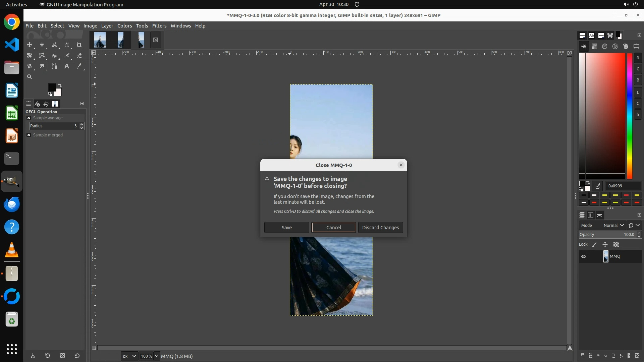Select the Eraser tool
Viewport: 644px width, 362px height.
(x=79, y=56)
